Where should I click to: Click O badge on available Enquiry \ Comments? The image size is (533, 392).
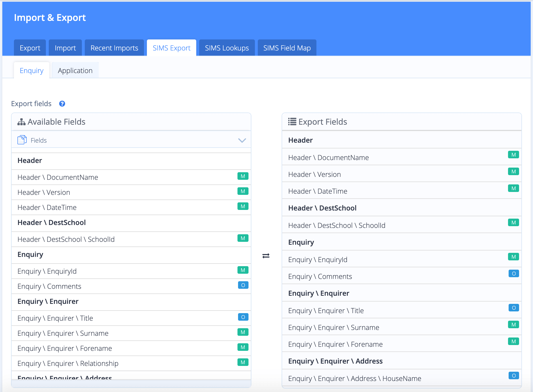pyautogui.click(x=243, y=285)
